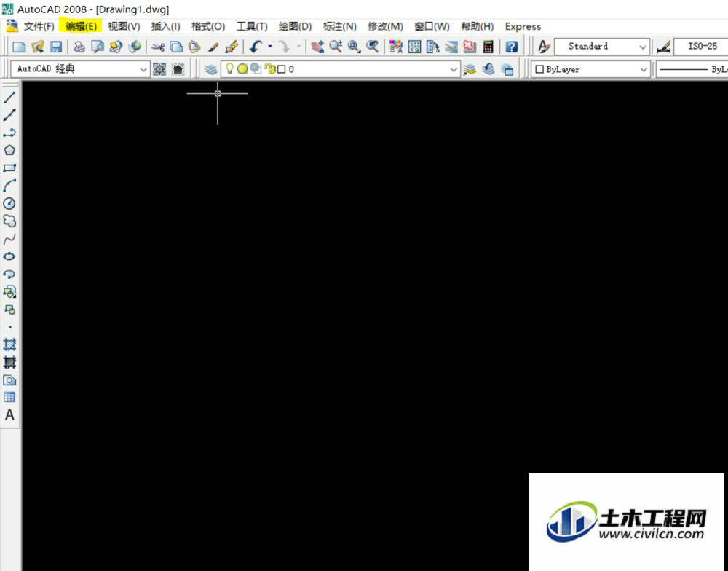This screenshot has width=728, height=571.
Task: Open the 文件(F) menu
Action: (39, 26)
